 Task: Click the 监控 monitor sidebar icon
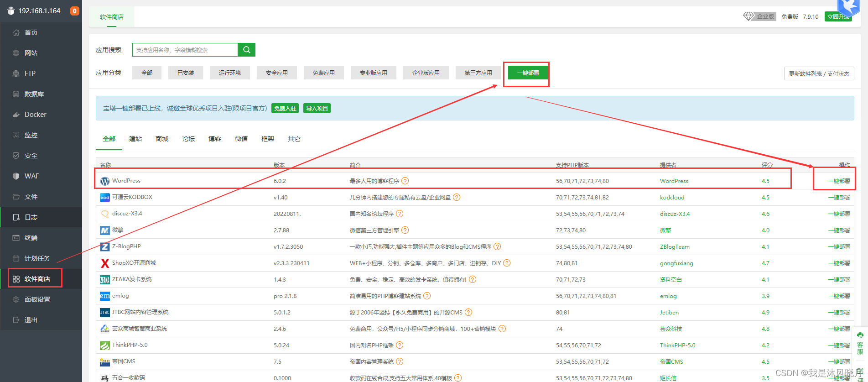click(16, 135)
